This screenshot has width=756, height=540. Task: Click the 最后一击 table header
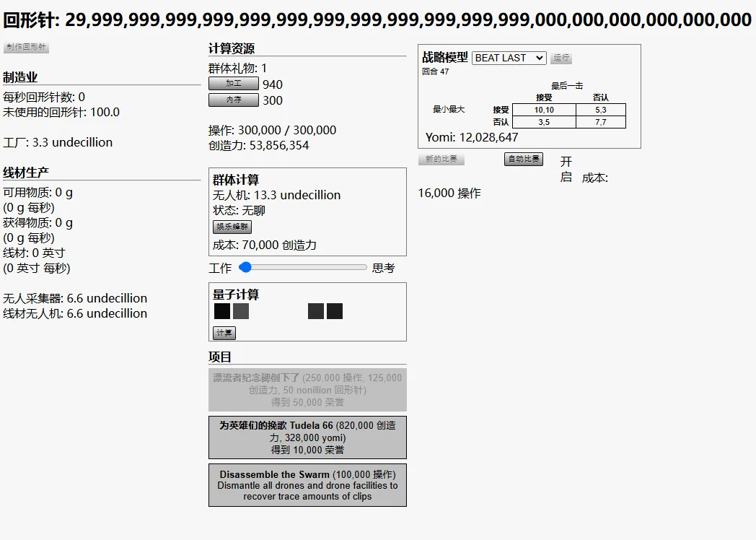click(x=568, y=86)
